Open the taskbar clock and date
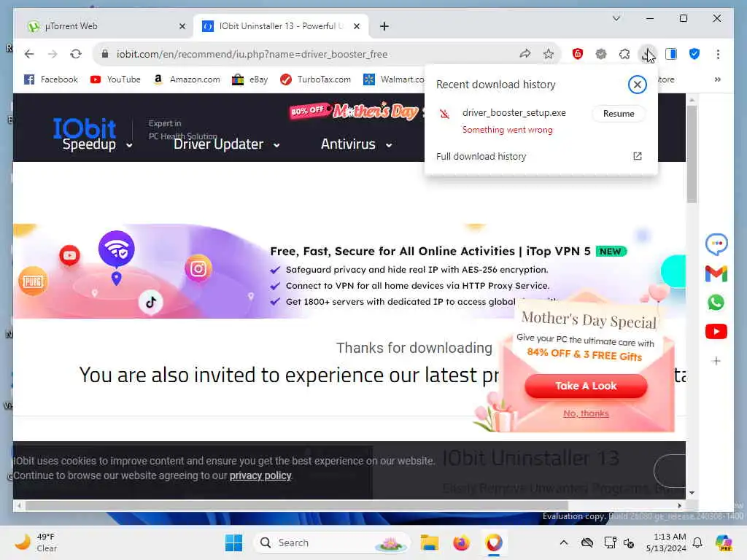This screenshot has height=560, width=747. pyautogui.click(x=666, y=542)
